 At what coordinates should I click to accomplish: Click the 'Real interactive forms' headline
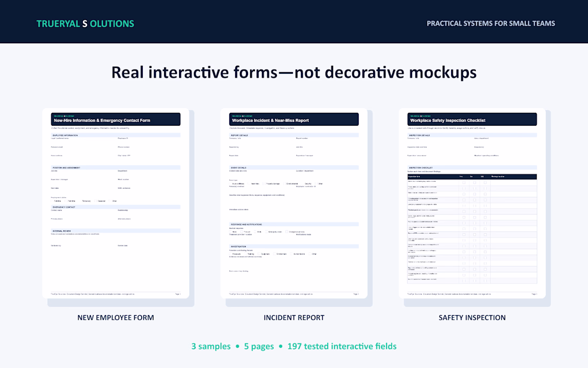(x=293, y=72)
